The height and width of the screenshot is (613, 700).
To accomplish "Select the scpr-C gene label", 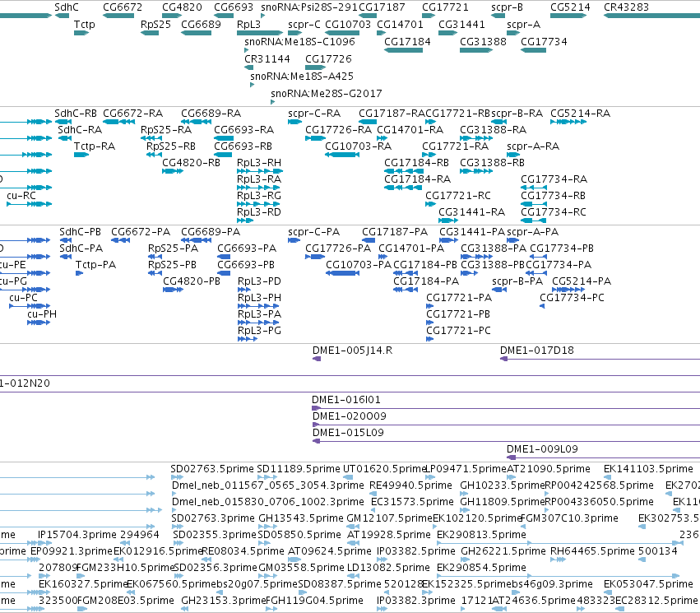I will pos(304,25).
